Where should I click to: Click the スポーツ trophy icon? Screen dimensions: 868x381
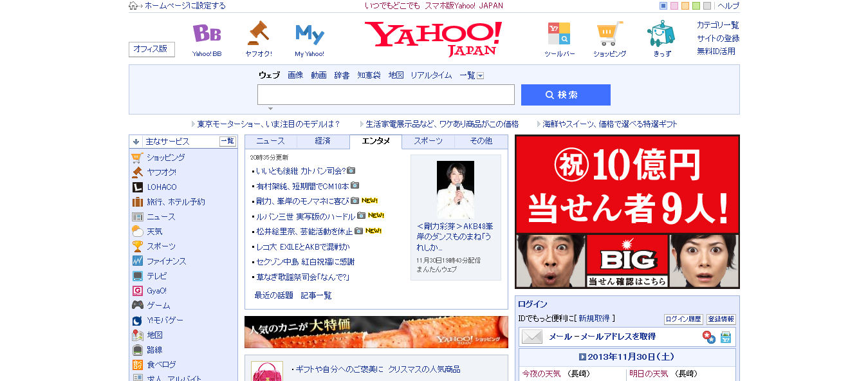137,246
